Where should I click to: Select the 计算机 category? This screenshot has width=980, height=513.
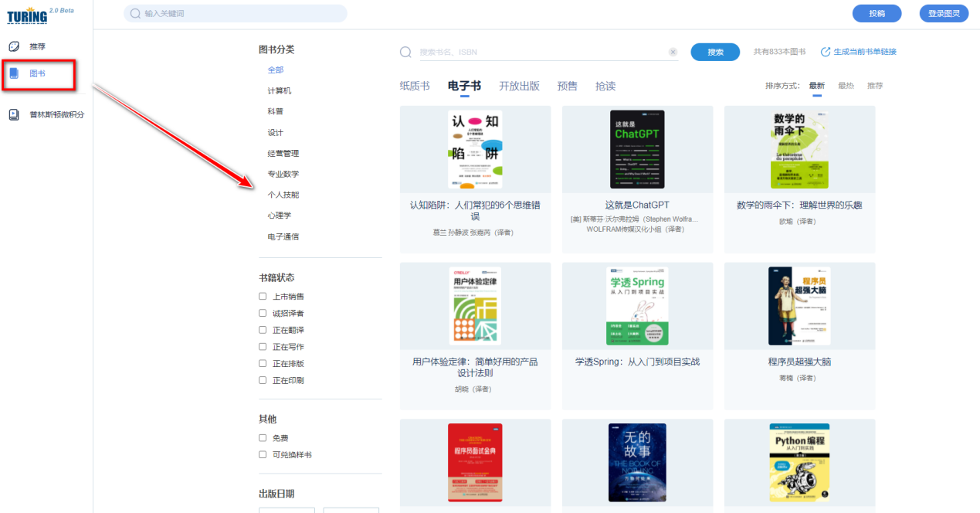coord(280,91)
